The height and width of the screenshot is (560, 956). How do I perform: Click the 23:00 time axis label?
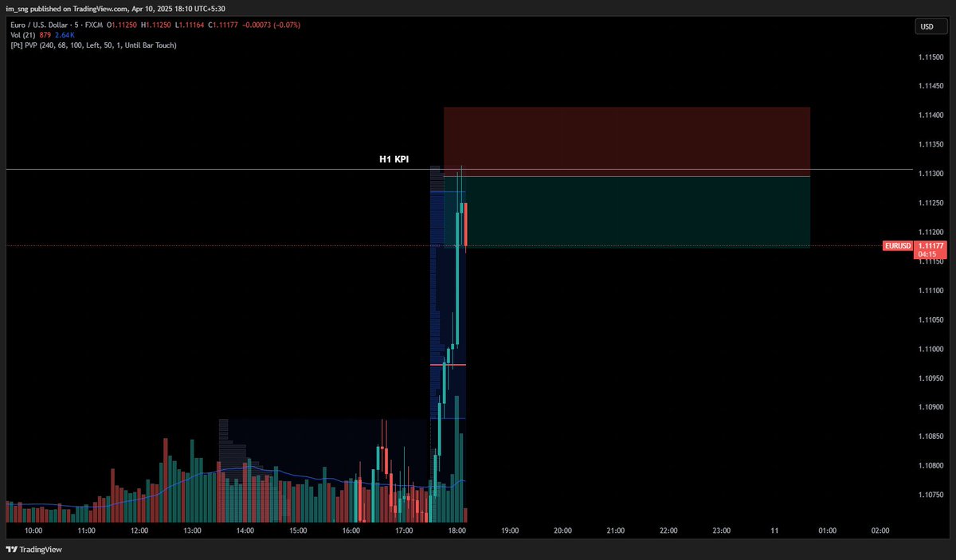point(722,531)
